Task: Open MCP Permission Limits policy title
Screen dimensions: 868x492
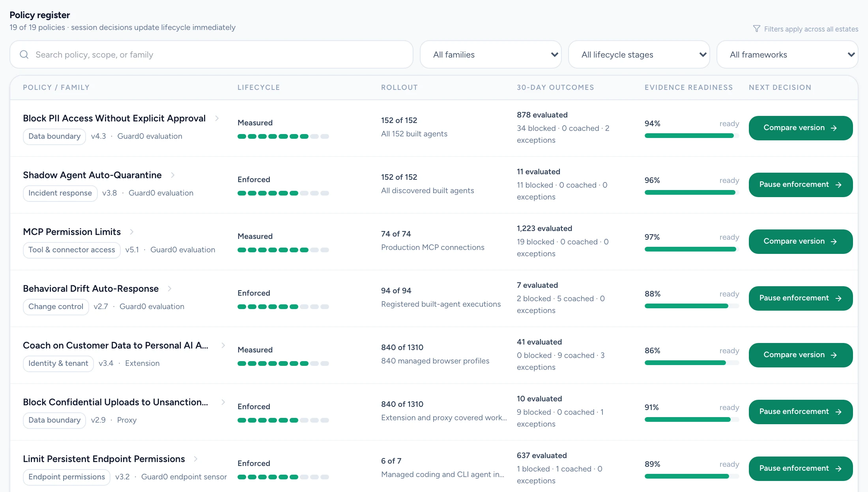Action: click(72, 232)
